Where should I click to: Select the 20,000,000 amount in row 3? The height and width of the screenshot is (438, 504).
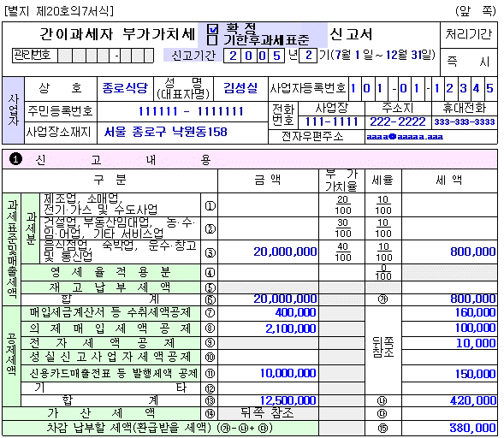tap(285, 252)
